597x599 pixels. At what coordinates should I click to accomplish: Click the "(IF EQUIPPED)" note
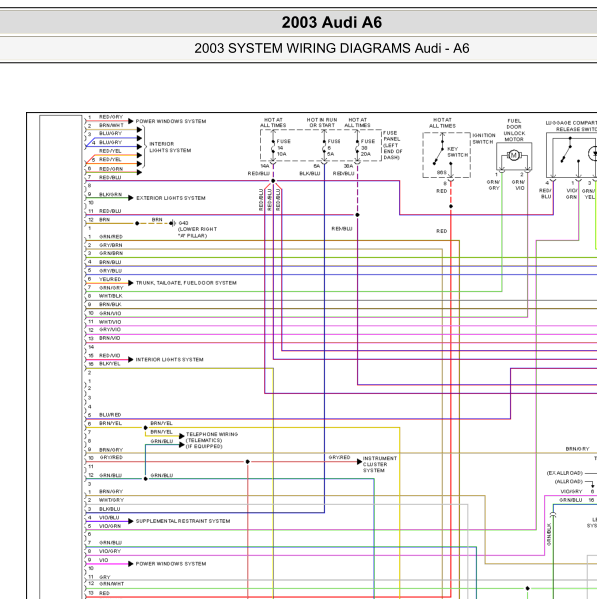pyautogui.click(x=204, y=447)
